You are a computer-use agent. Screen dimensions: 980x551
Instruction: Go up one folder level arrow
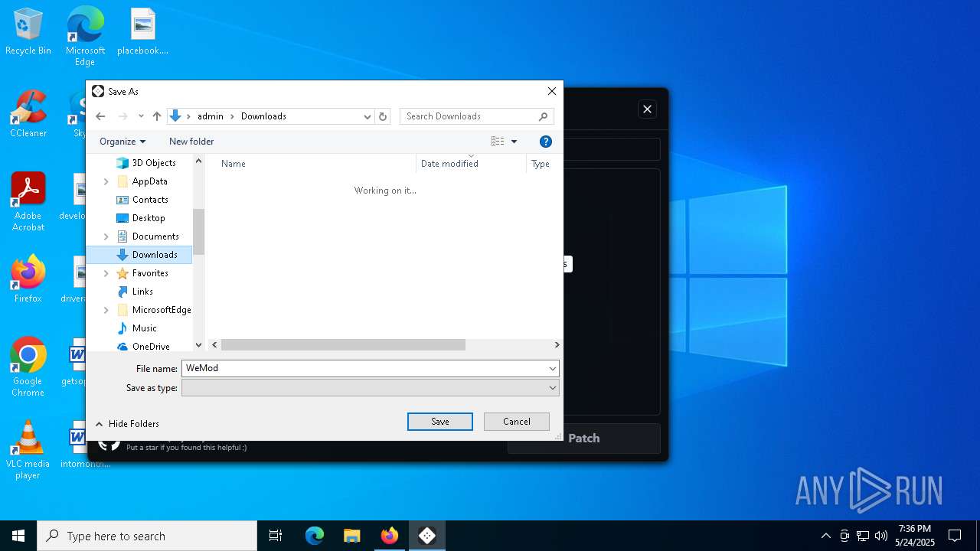pos(157,116)
